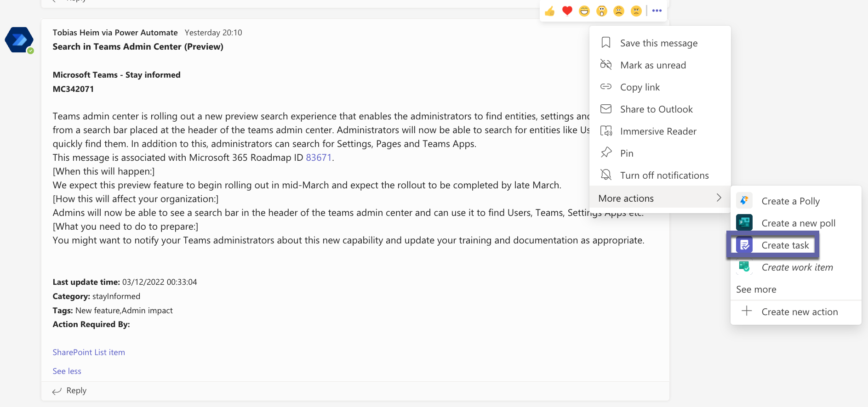This screenshot has height=407, width=868.
Task: Open Immersive Reader
Action: [660, 131]
